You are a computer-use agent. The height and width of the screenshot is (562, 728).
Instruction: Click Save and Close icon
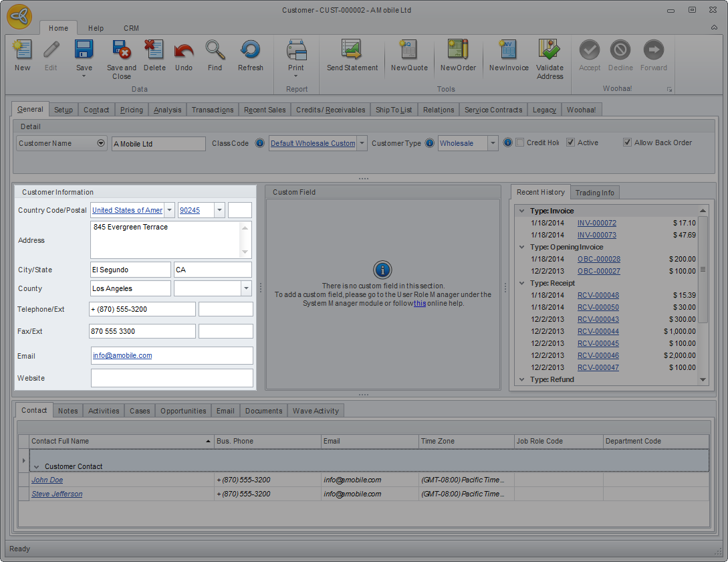121,51
